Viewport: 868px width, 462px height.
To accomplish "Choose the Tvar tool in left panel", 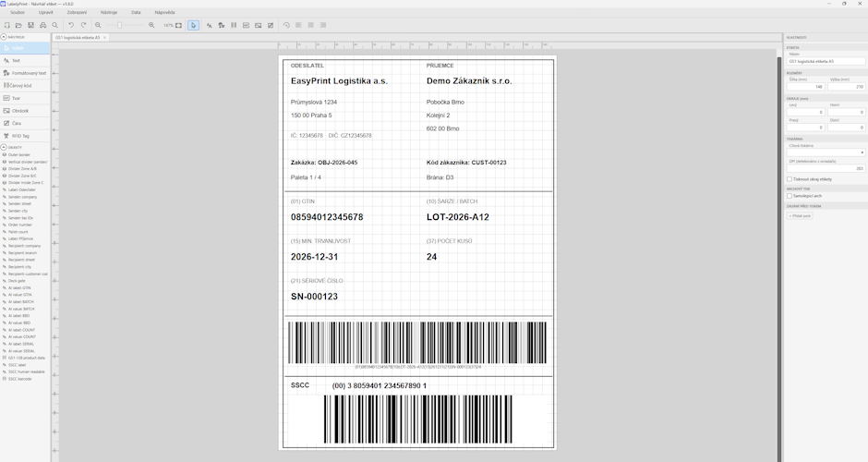I will 25,98.
